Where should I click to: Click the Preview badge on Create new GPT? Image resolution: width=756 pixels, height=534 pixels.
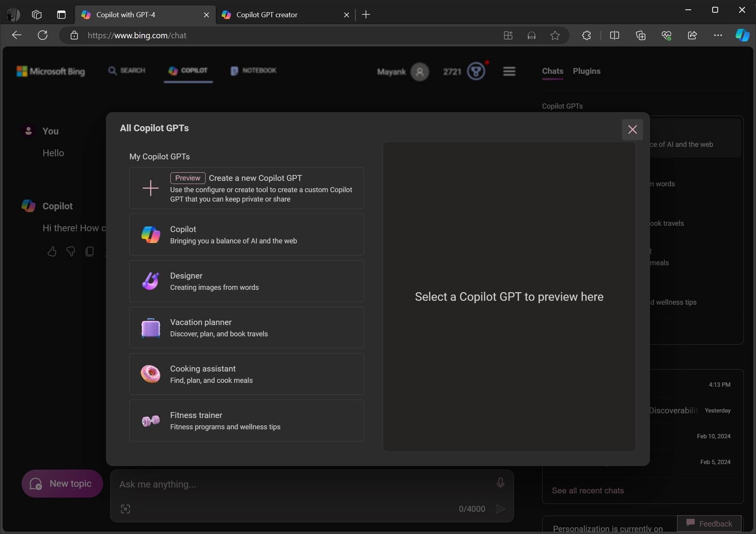pos(188,178)
